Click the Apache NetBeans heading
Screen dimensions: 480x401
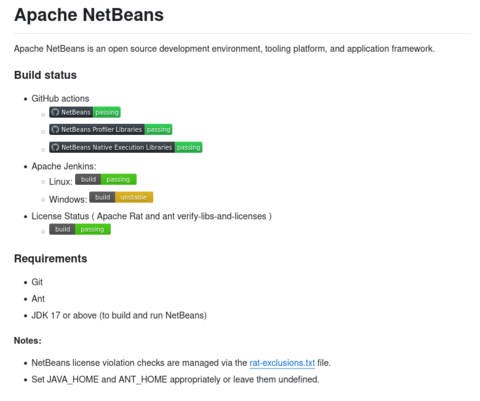(x=89, y=15)
